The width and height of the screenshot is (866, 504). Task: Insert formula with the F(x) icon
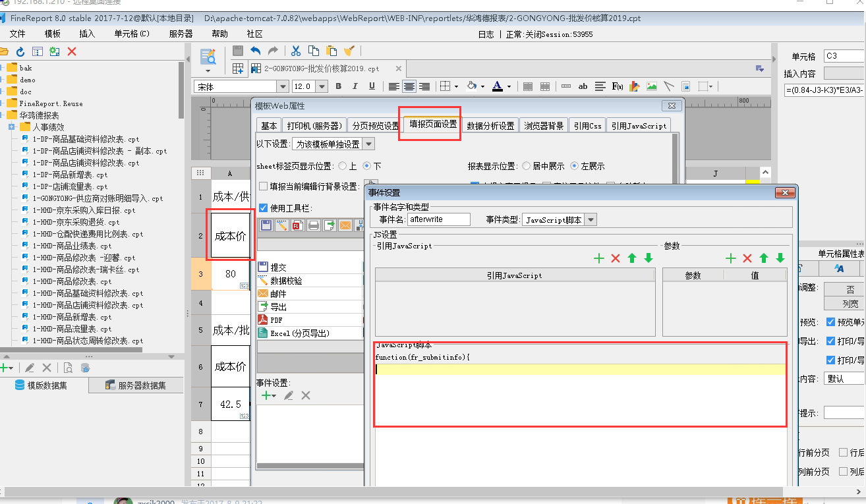point(618,86)
